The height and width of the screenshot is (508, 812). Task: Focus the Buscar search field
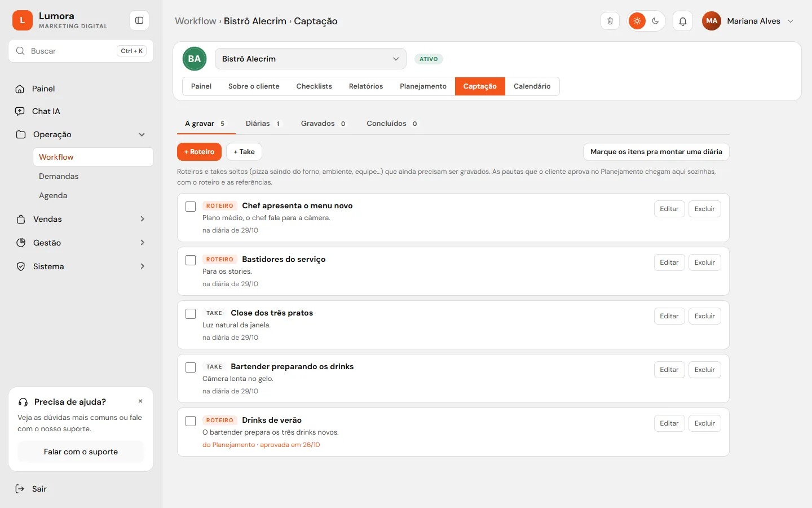(x=81, y=51)
